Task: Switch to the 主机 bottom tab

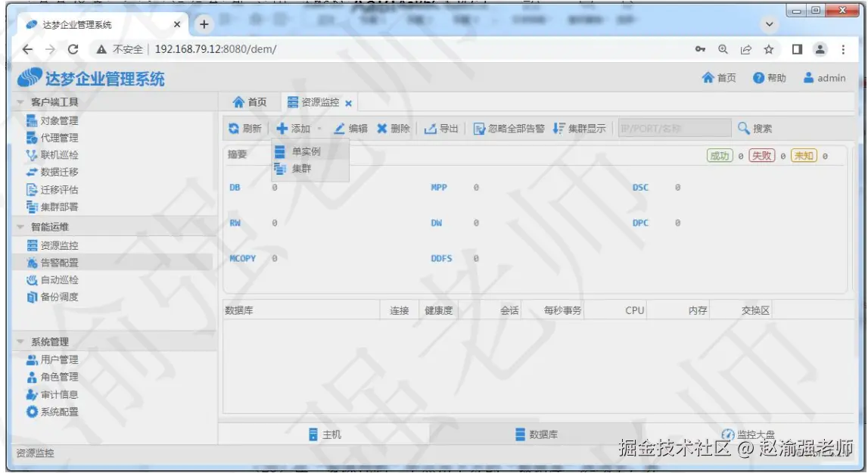Action: pyautogui.click(x=324, y=434)
